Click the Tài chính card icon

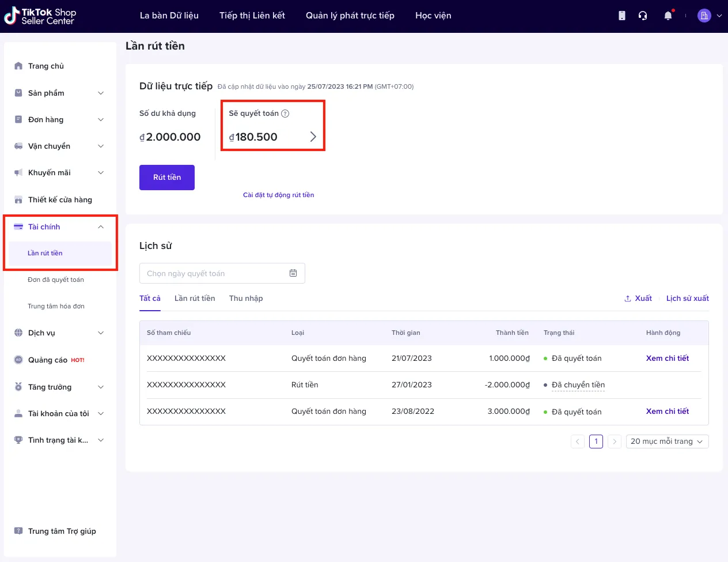tap(18, 227)
